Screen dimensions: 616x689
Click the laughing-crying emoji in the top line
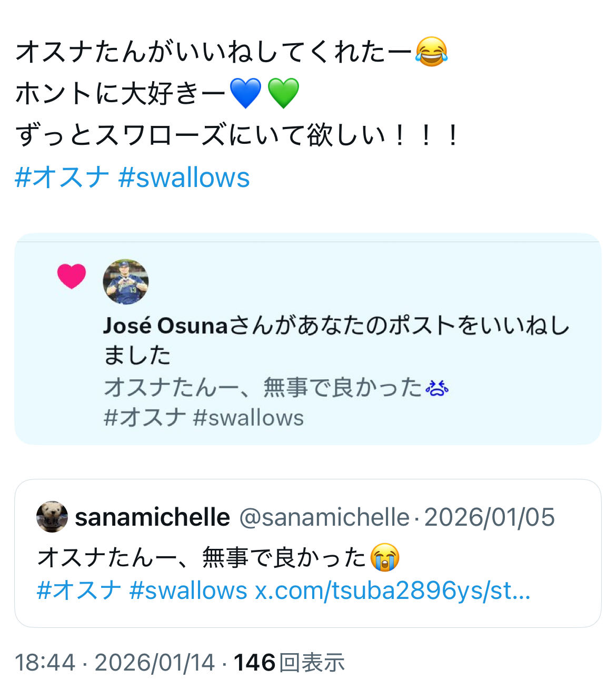tap(431, 52)
